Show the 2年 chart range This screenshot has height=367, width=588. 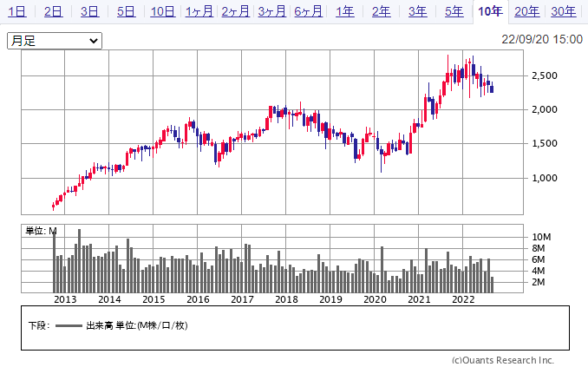click(381, 11)
